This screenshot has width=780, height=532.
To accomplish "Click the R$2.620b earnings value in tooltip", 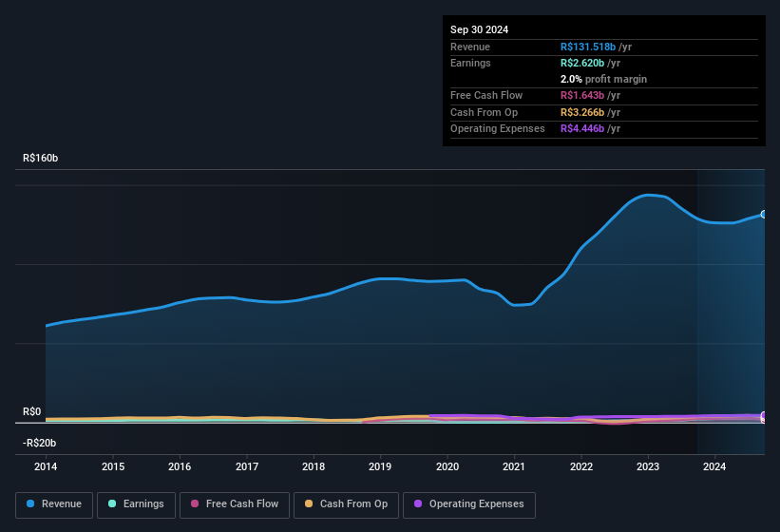I will pos(582,63).
